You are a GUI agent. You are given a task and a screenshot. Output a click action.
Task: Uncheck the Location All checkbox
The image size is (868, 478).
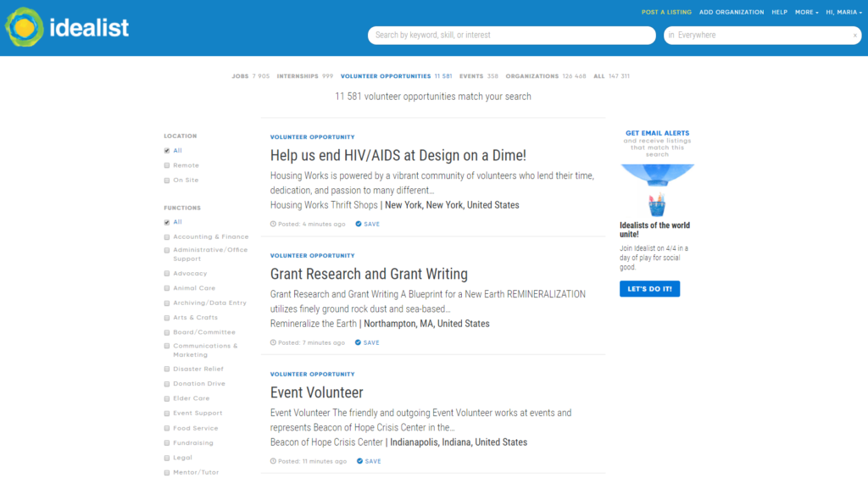(167, 151)
